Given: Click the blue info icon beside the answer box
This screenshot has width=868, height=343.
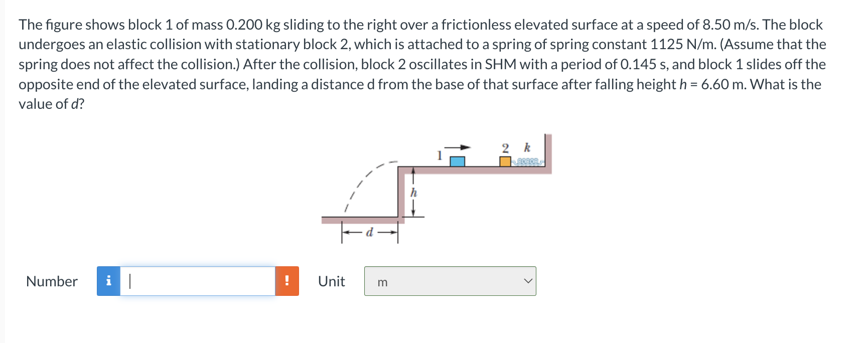Looking at the screenshot, I should [x=108, y=281].
